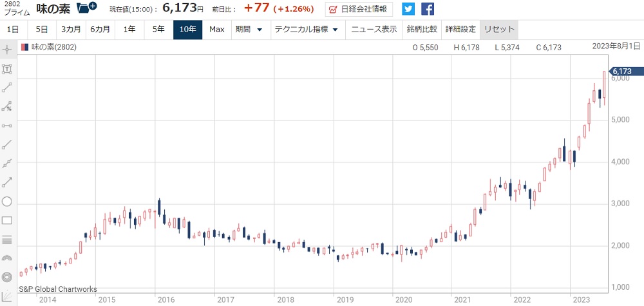Select the text annotation tool

[x=7, y=68]
